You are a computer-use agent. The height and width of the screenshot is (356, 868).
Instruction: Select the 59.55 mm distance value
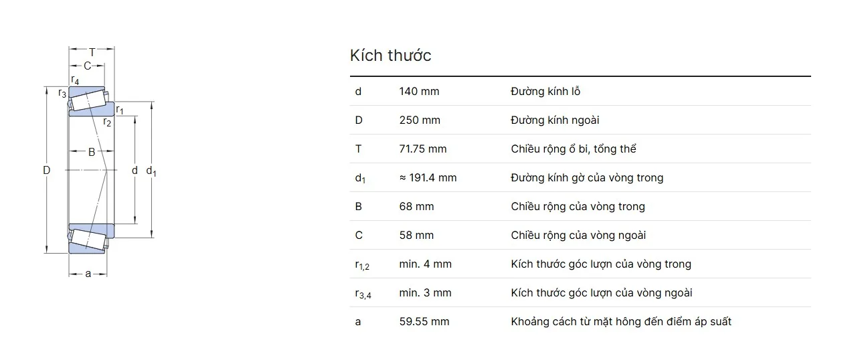424,321
